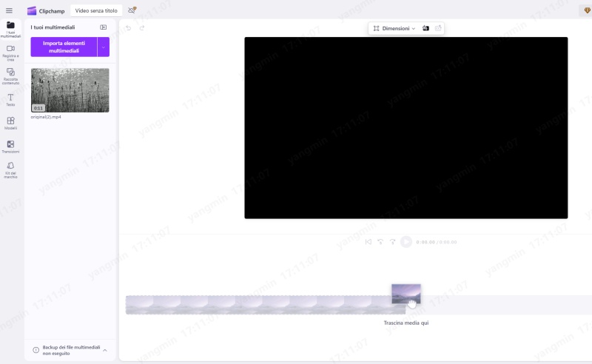Image resolution: width=592 pixels, height=364 pixels.
Task: Click the captions CC icon
Action: [x=438, y=28]
